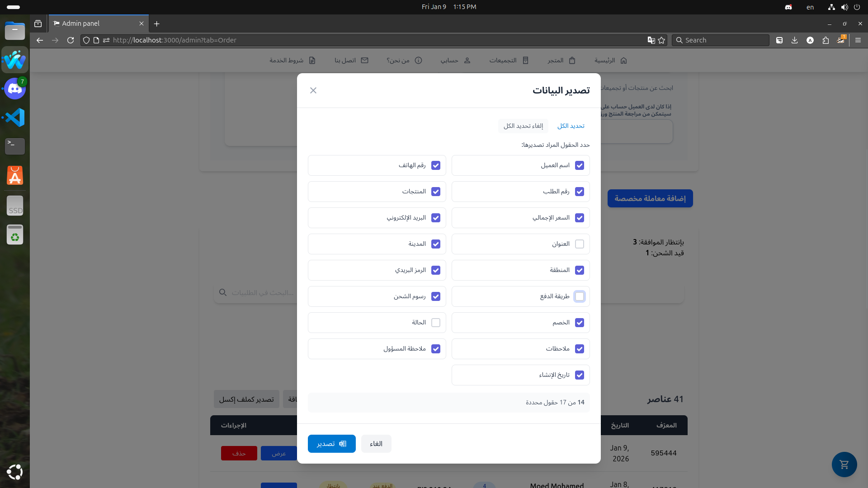Adjust the system volume speaker icon
The width and height of the screenshot is (868, 488).
point(844,7)
